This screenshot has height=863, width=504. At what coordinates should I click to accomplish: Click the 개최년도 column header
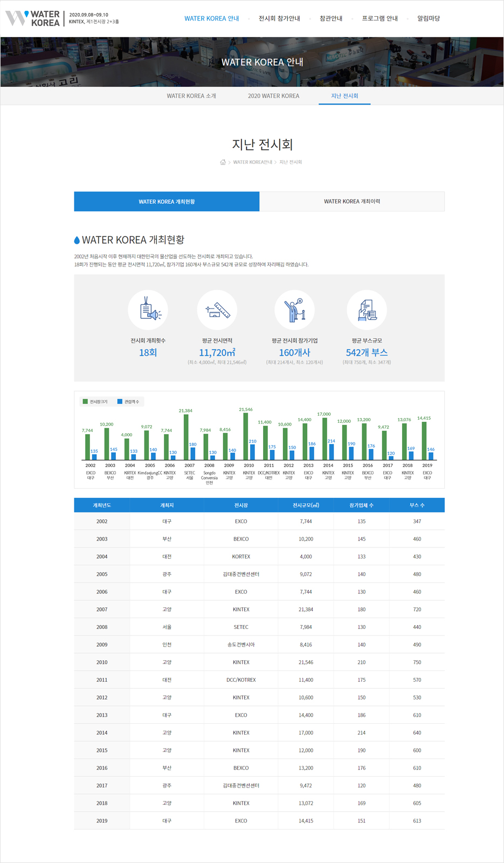pos(102,505)
